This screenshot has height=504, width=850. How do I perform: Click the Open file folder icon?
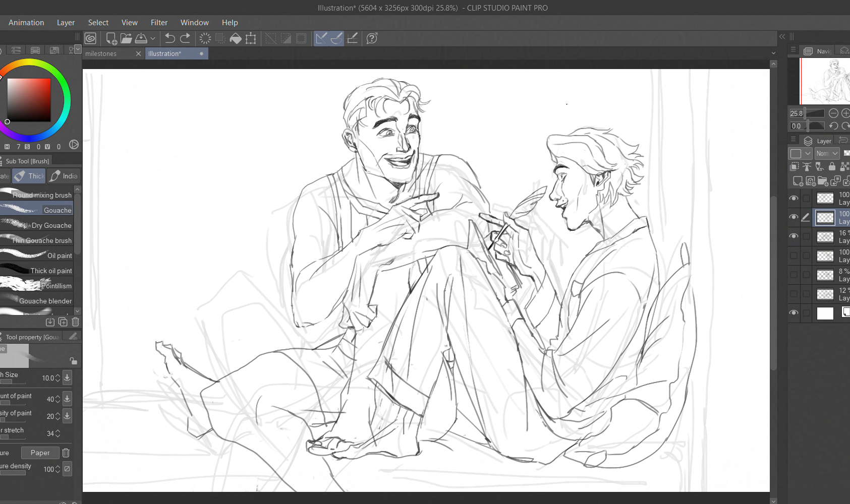click(x=126, y=38)
